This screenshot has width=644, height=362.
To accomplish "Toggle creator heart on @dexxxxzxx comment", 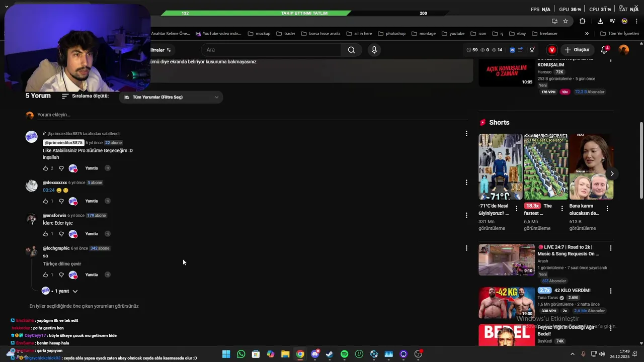I will click(73, 201).
